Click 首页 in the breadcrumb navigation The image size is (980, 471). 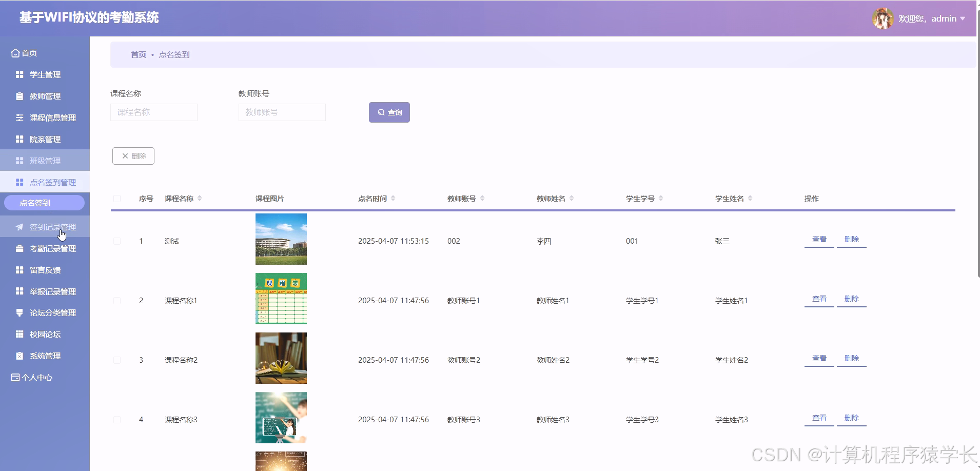(138, 54)
